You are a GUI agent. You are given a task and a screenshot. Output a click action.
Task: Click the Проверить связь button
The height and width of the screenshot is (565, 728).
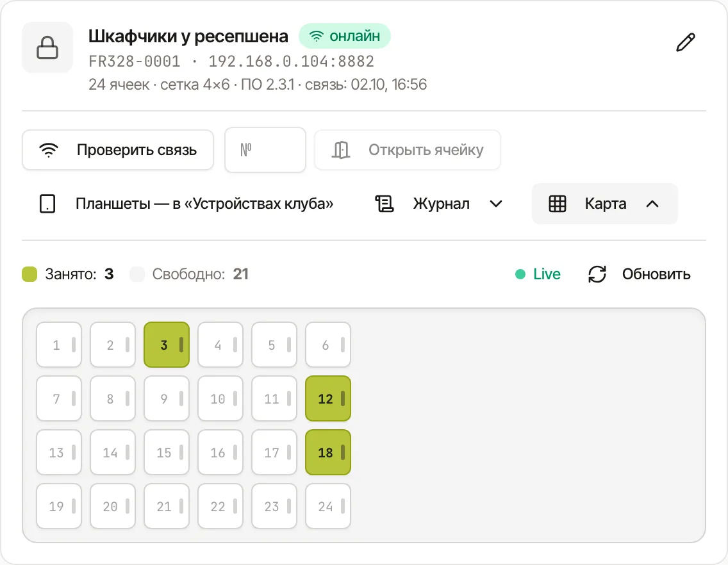(x=118, y=150)
